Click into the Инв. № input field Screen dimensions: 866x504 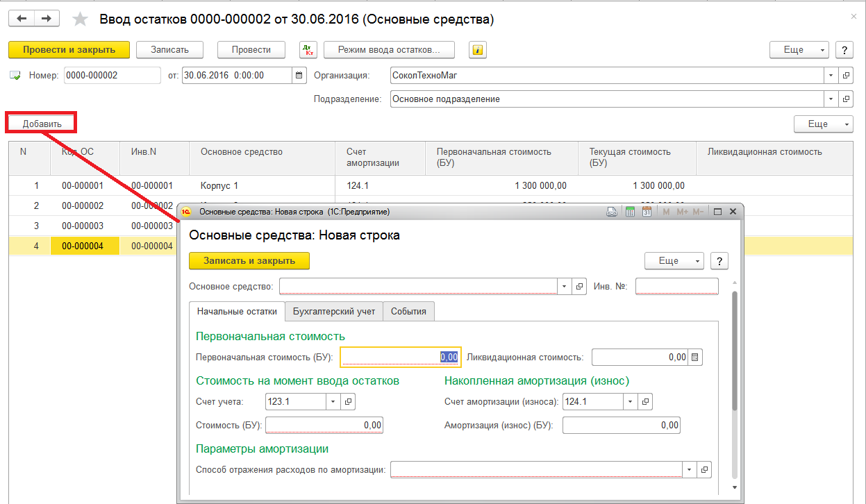pos(676,287)
